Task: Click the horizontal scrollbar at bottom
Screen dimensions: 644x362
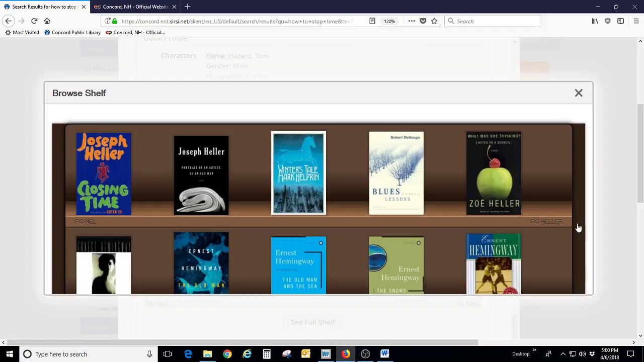Action: [242, 342]
